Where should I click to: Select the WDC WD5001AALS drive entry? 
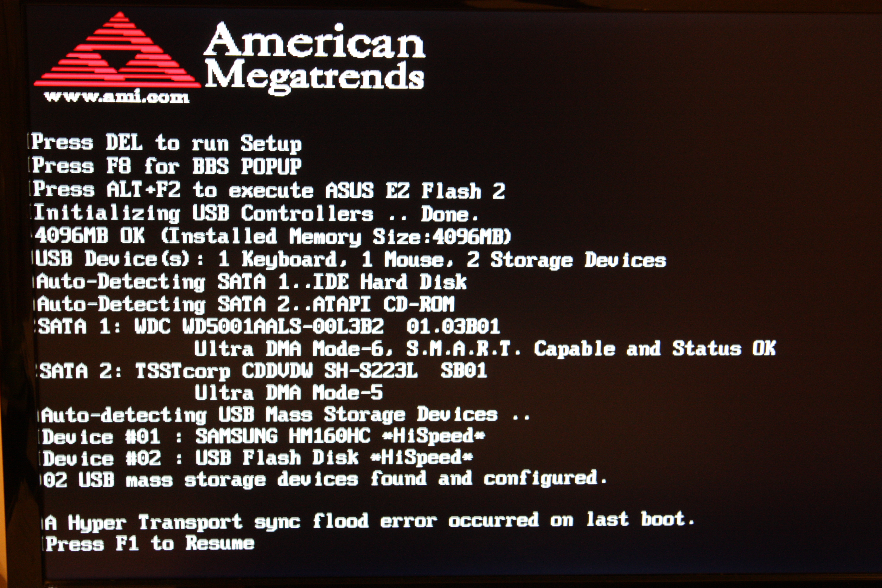(269, 326)
